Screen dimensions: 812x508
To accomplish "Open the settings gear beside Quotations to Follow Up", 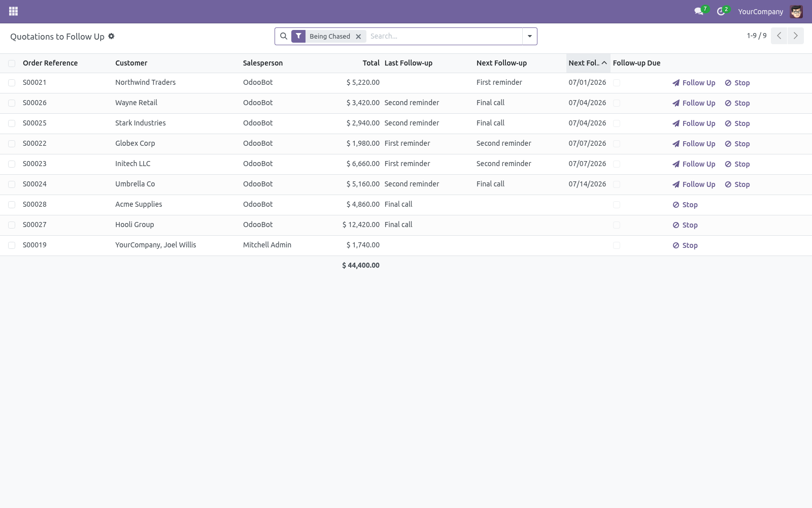I will click(112, 36).
